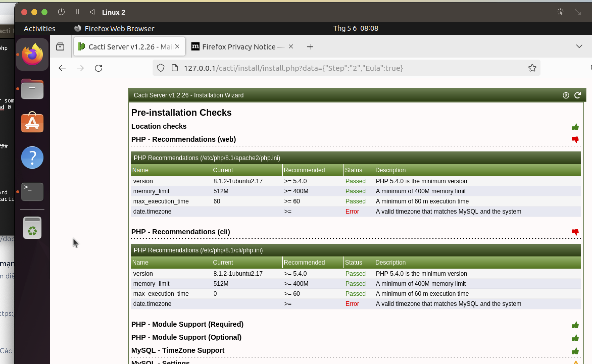Open tracking protection shield icon
The image size is (592, 364).
161,68
